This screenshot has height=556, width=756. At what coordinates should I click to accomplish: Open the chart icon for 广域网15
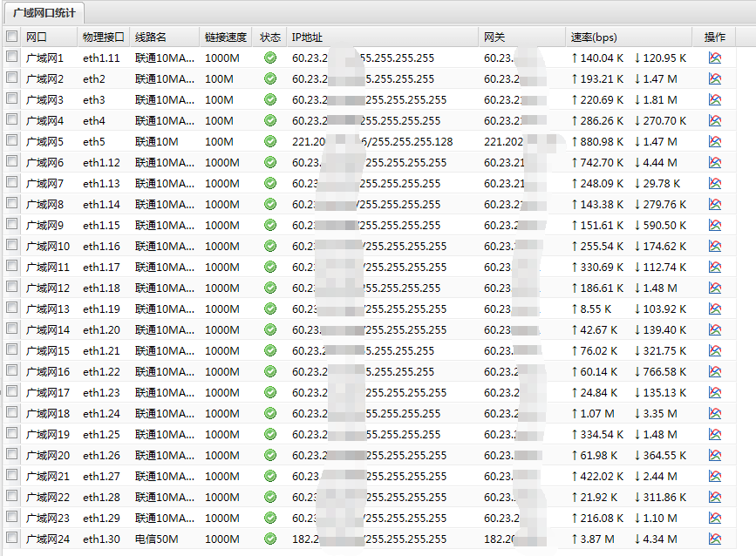[715, 351]
